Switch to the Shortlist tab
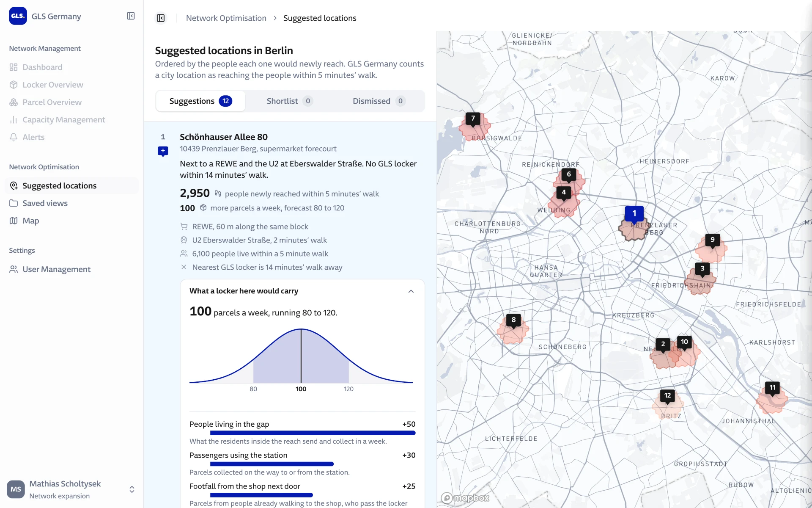The height and width of the screenshot is (508, 812). (x=290, y=101)
